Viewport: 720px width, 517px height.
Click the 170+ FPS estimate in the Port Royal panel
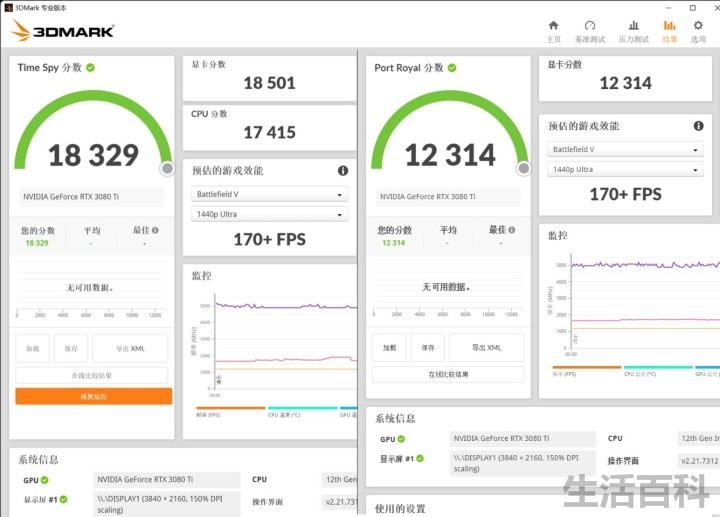[625, 194]
